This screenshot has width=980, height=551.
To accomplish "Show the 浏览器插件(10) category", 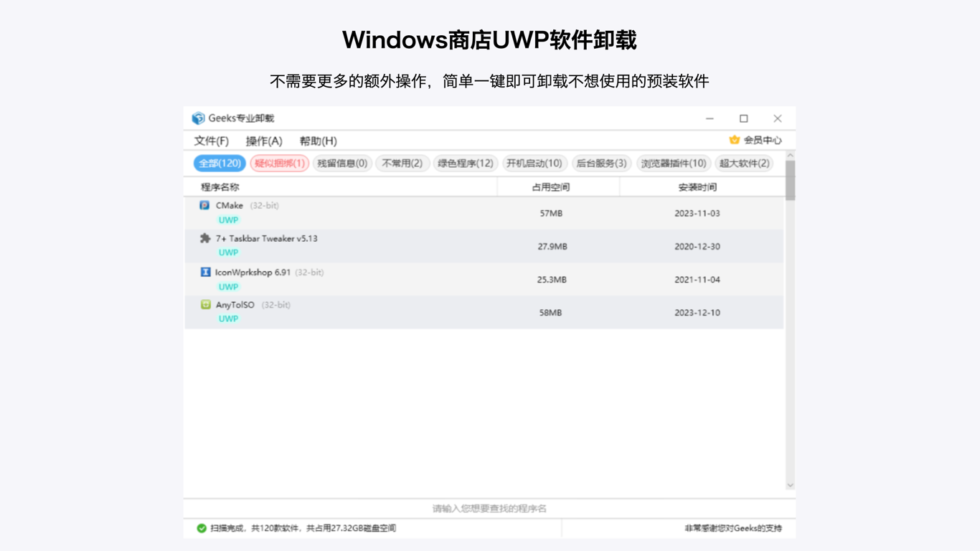I will click(673, 164).
